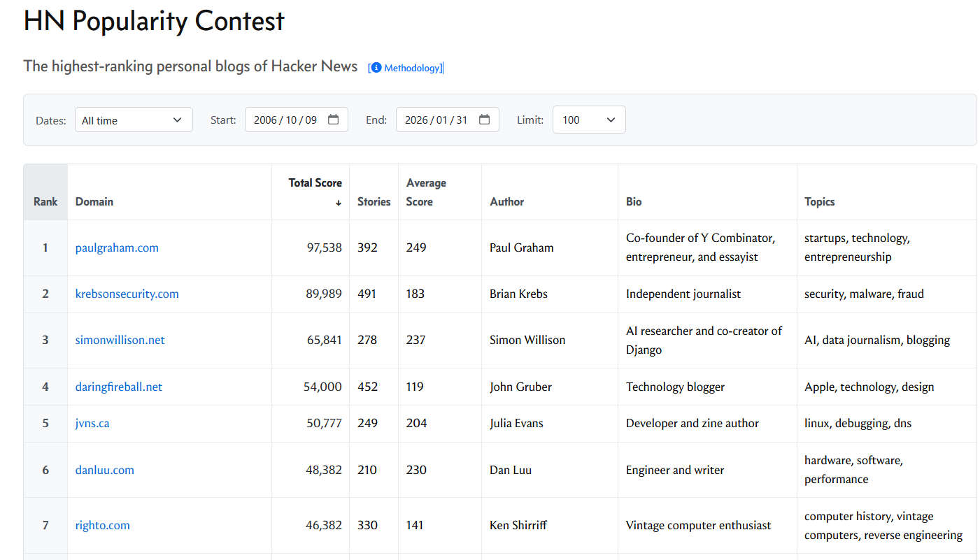Select author name Brian Krebs
Viewport: 980px width, 560px height.
[x=518, y=294]
